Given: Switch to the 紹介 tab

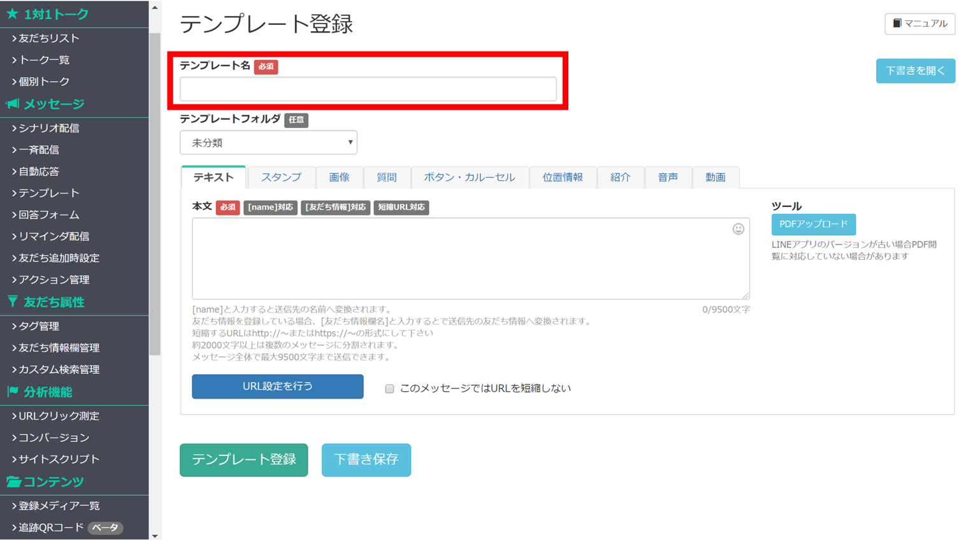Looking at the screenshot, I should pyautogui.click(x=620, y=177).
